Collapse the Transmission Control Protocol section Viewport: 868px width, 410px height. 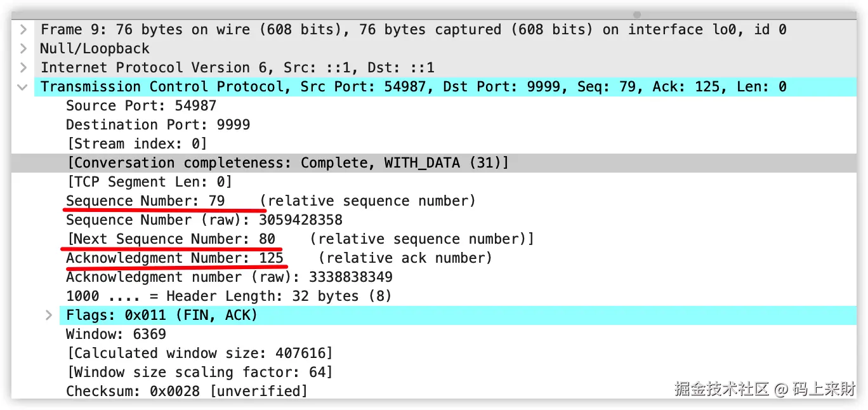(x=23, y=87)
